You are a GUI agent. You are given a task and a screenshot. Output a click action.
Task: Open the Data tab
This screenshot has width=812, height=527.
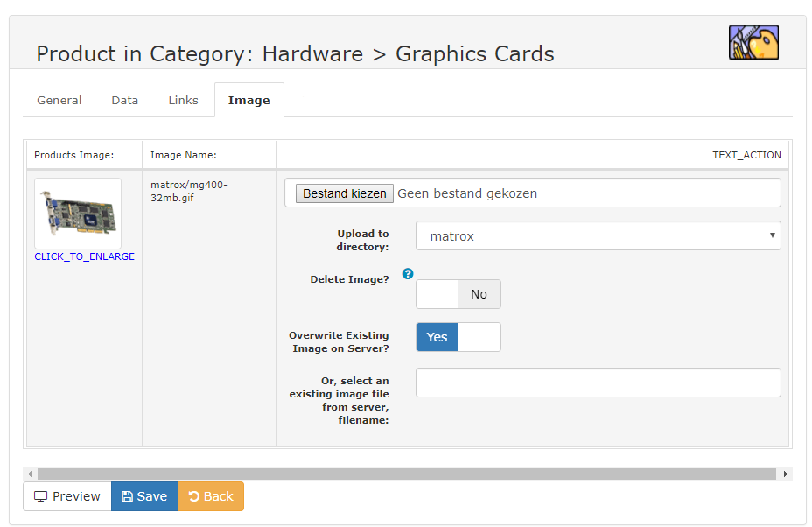125,101
